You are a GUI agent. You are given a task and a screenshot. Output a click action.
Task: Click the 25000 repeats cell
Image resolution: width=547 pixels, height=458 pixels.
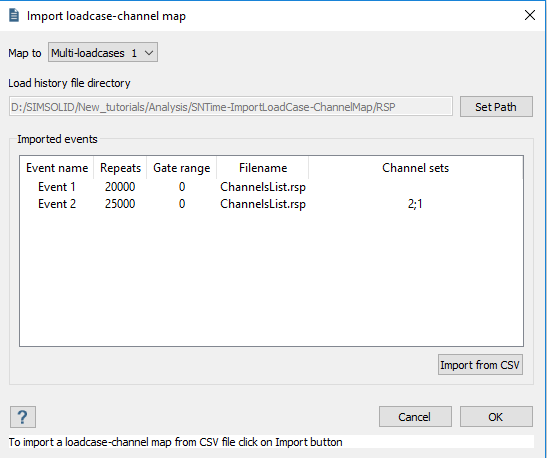click(x=120, y=204)
